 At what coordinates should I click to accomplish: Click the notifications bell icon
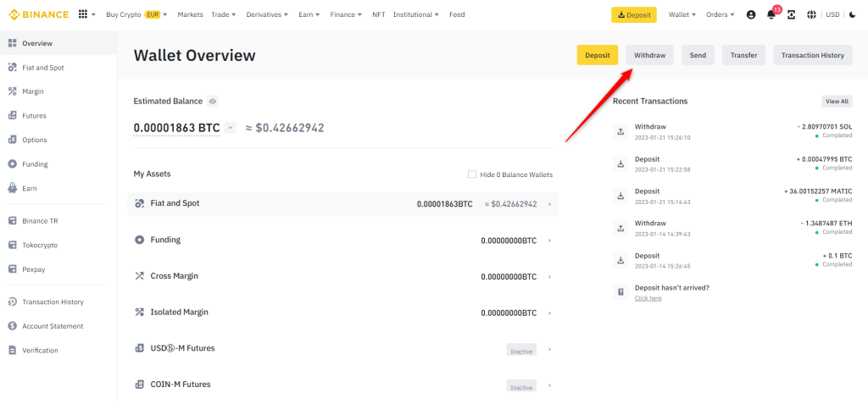771,15
